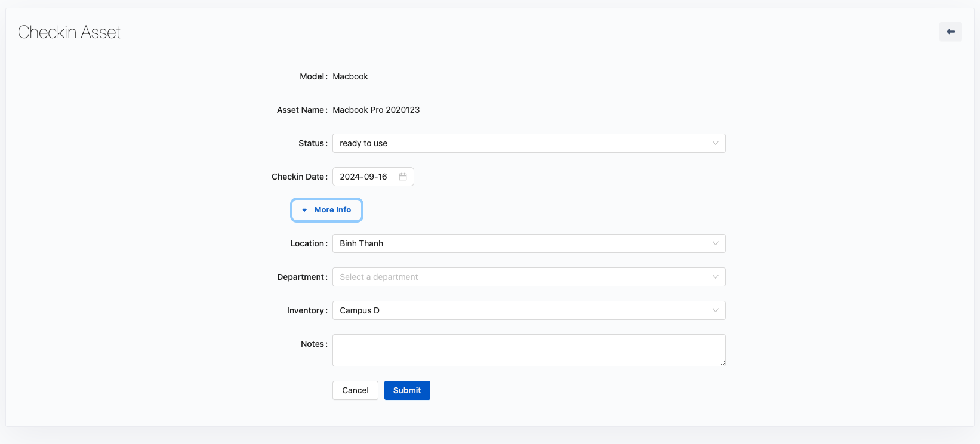The image size is (980, 444).
Task: Open the Select a department dropdown
Action: [x=519, y=277]
